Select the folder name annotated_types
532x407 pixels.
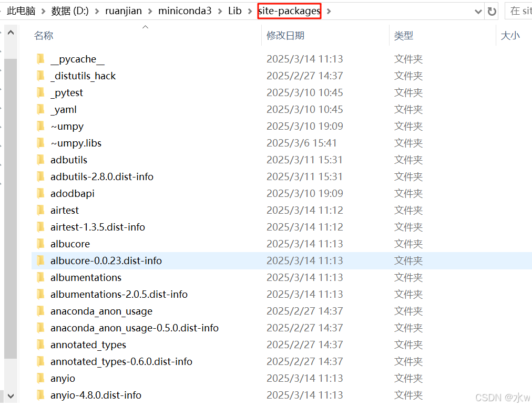[x=88, y=345]
